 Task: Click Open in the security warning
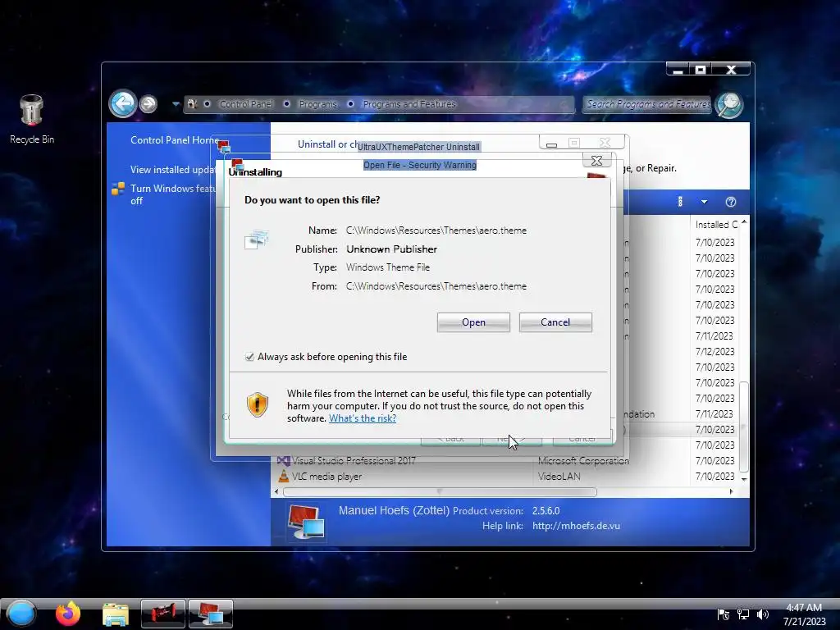pyautogui.click(x=473, y=322)
